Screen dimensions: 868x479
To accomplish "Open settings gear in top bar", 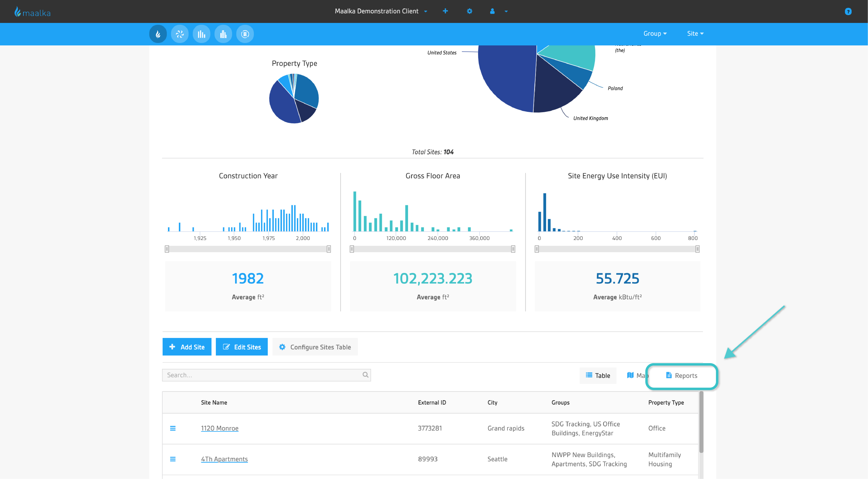I will [x=469, y=11].
